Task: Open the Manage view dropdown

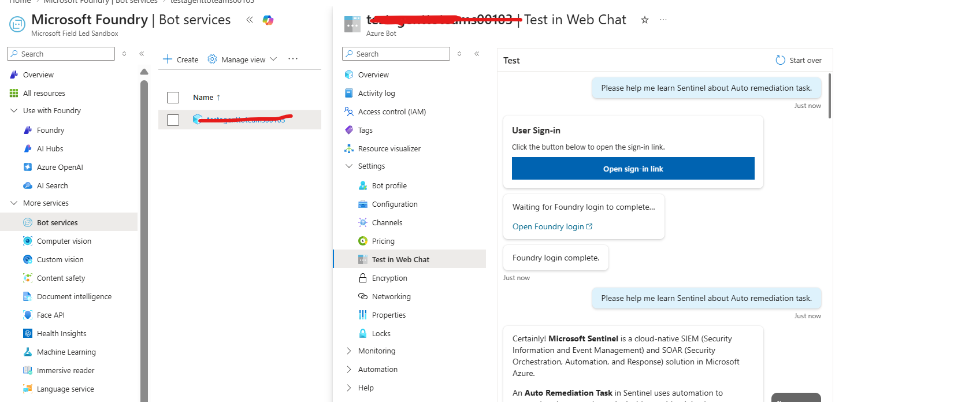Action: 243,59
